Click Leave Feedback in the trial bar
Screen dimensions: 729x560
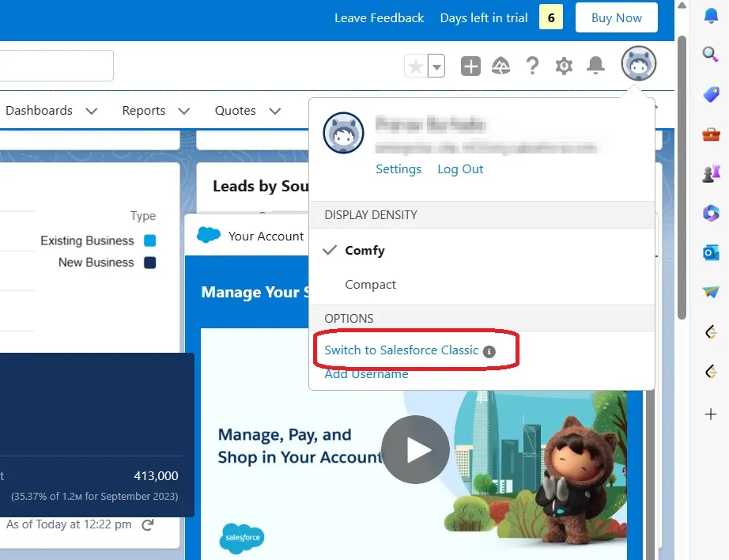coord(379,17)
